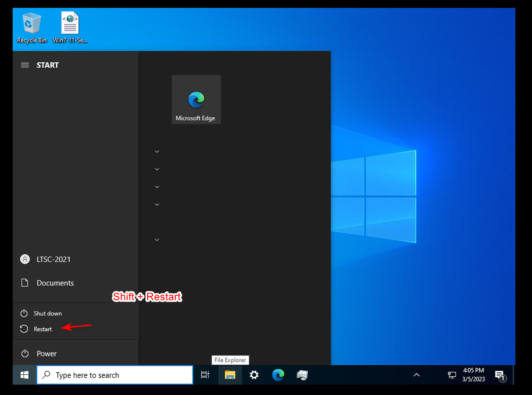Click the Windows Start button

(24, 375)
